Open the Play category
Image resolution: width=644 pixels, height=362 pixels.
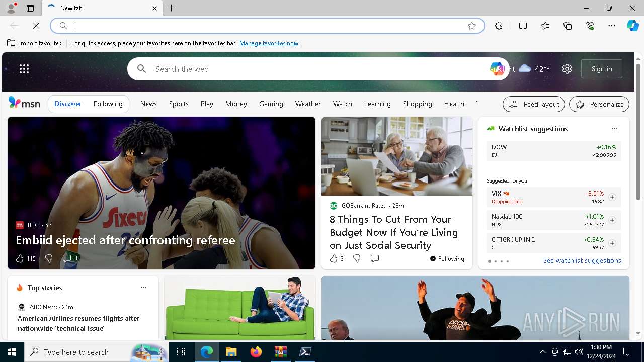[x=207, y=104]
